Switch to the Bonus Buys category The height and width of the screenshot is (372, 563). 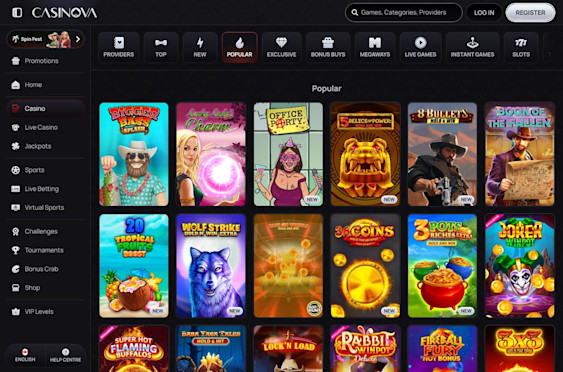(328, 47)
